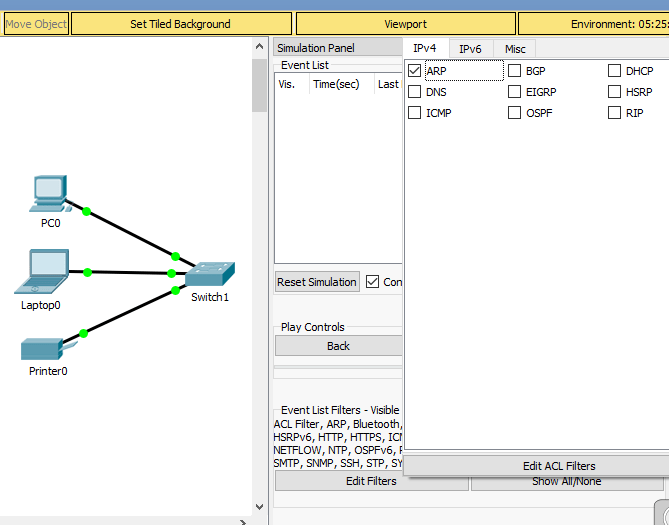Enable the BGP protocol filter

pos(514,70)
